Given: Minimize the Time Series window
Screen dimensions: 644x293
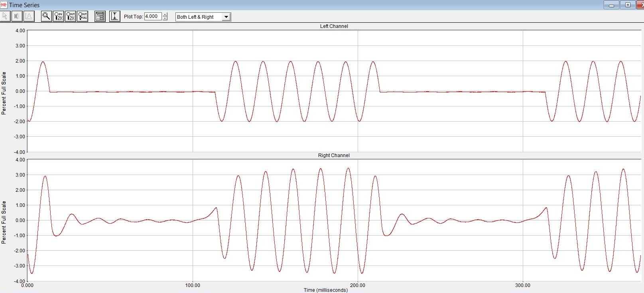Looking at the screenshot, I should [x=611, y=5].
